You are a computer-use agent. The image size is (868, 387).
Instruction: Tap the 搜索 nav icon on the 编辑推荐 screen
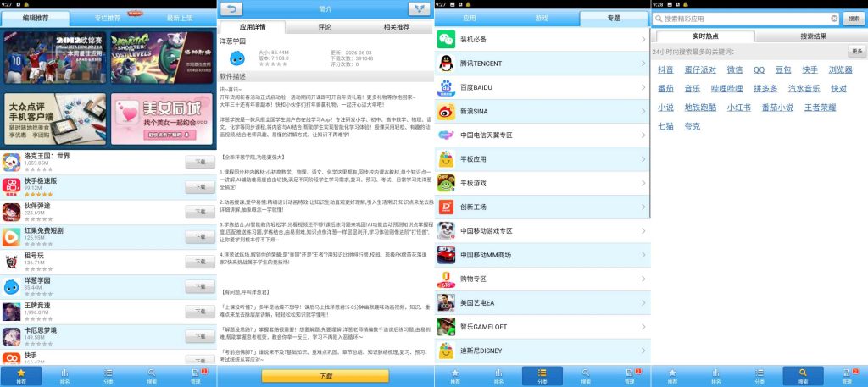coord(152,377)
